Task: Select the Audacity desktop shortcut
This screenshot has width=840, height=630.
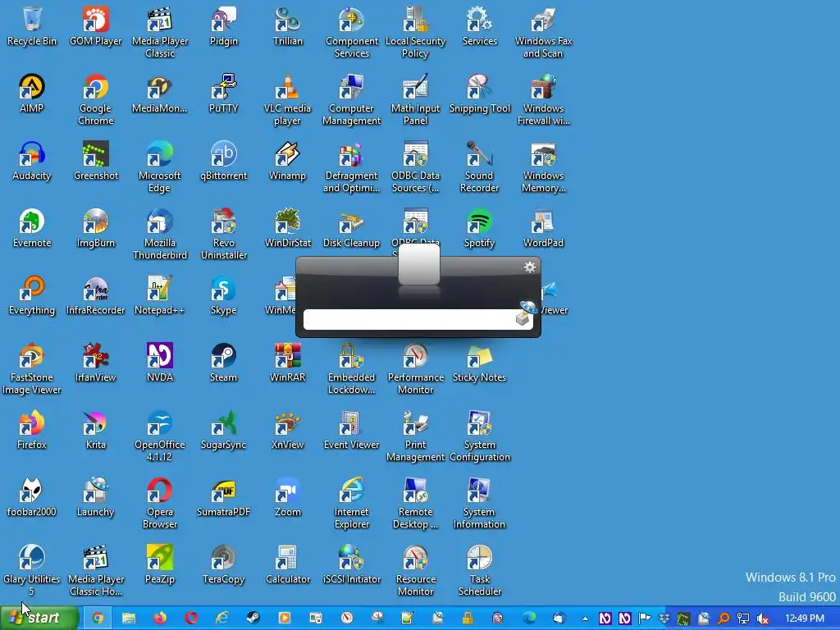Action: pos(32,162)
